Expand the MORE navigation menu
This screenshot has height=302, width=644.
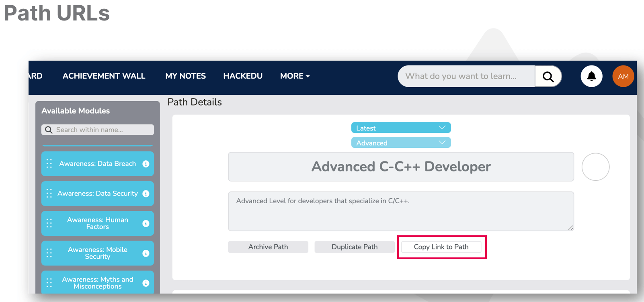[295, 76]
